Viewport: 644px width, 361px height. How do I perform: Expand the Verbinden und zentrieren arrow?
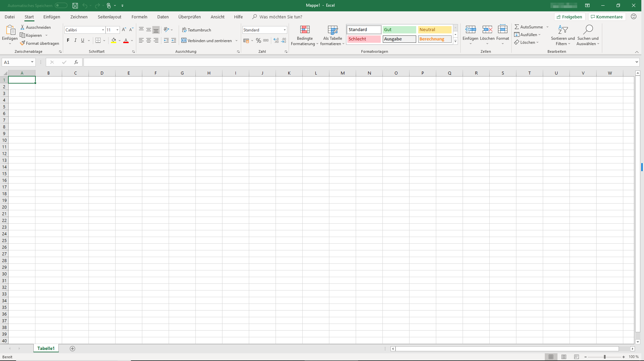236,41
